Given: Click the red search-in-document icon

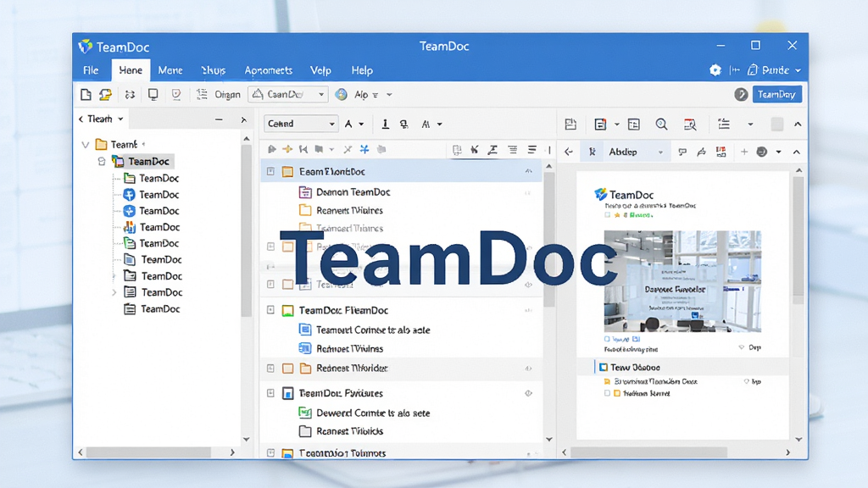Looking at the screenshot, I should click(690, 125).
